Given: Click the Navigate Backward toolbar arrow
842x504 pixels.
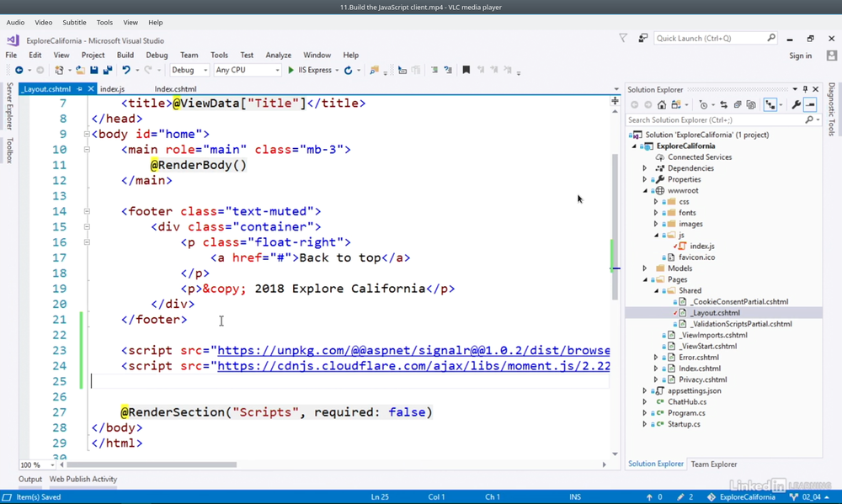Looking at the screenshot, I should point(19,71).
